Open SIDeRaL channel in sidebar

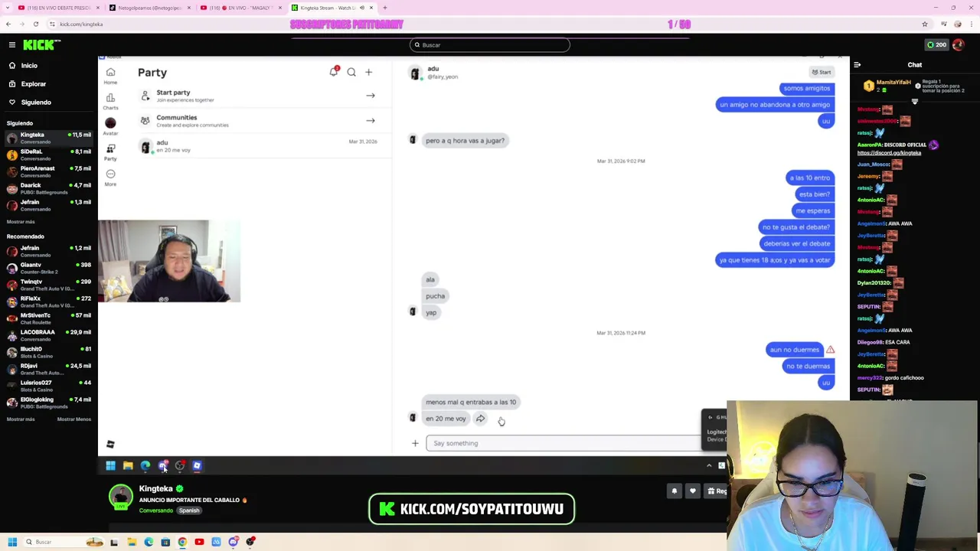49,155
